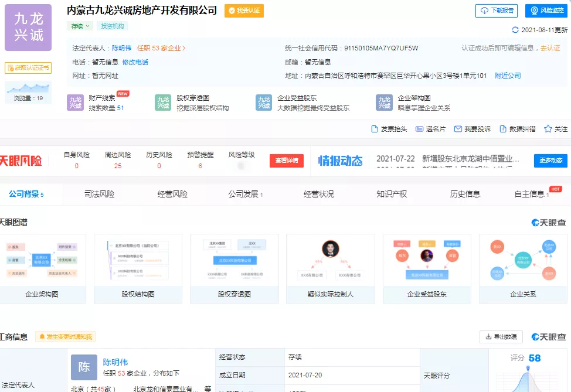Image resolution: width=571 pixels, height=392 pixels.
Task: Expand 任职 53 家企业 chevron
Action: pyautogui.click(x=184, y=49)
